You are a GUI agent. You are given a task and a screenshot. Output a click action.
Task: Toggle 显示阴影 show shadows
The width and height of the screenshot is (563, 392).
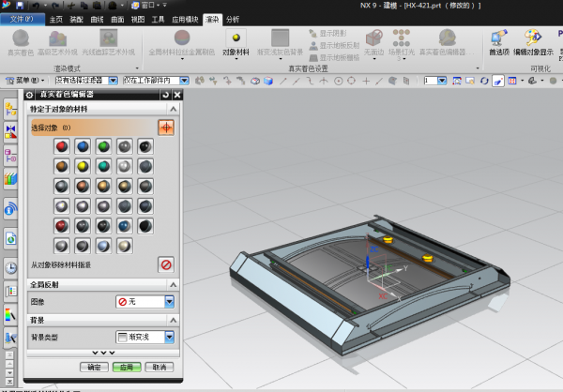click(327, 34)
